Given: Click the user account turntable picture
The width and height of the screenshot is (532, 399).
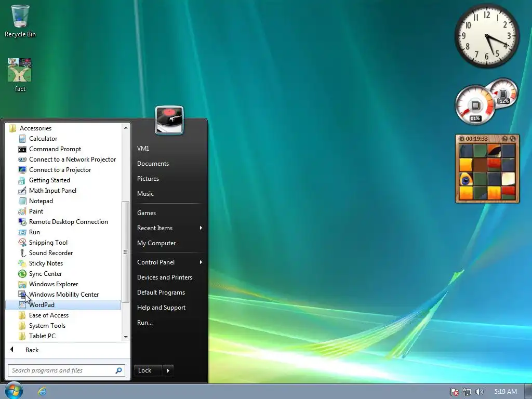Looking at the screenshot, I should (169, 120).
